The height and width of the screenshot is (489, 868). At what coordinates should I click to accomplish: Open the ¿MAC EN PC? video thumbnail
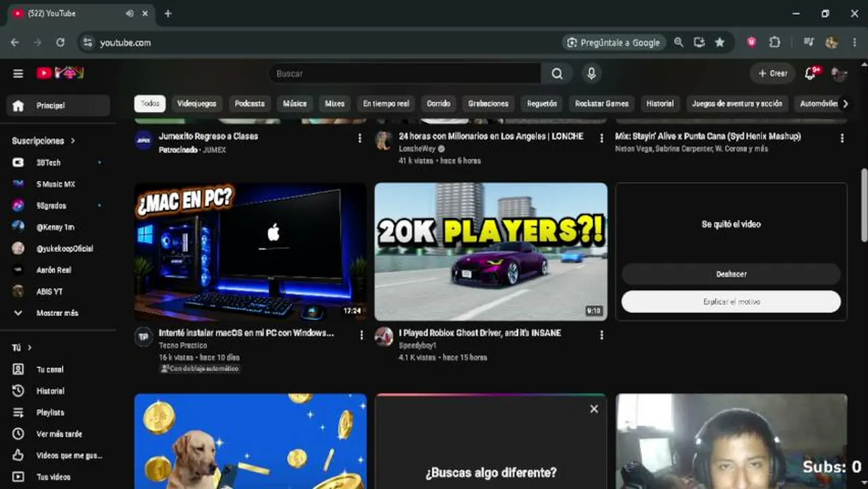(251, 251)
